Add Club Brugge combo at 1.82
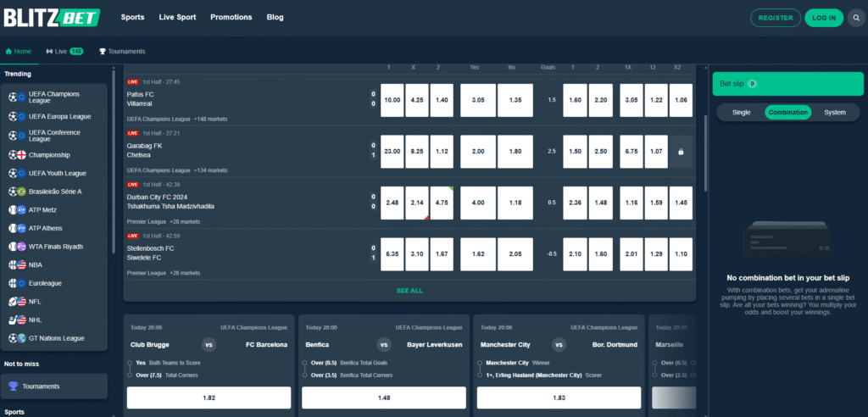Image resolution: width=868 pixels, height=417 pixels. coord(209,398)
